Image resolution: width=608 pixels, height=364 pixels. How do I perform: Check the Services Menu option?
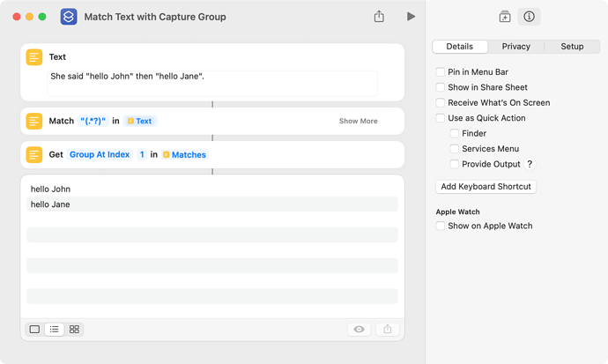click(454, 149)
